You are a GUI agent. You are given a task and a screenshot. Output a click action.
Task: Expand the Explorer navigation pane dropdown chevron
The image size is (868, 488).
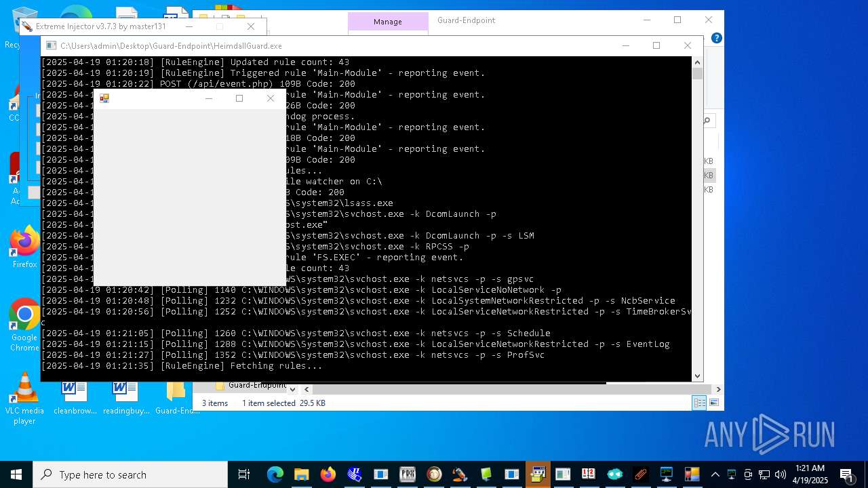coord(292,389)
